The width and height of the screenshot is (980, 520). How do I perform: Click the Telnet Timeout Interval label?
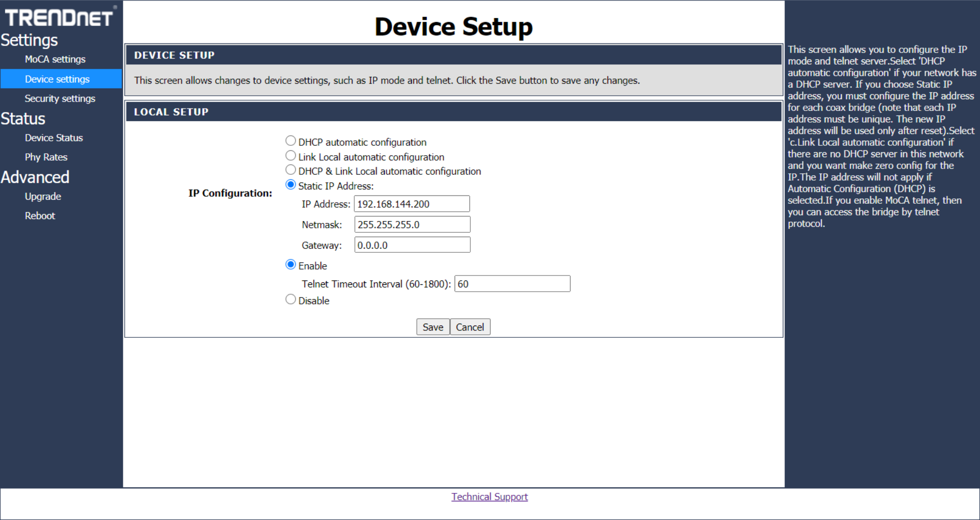point(376,284)
